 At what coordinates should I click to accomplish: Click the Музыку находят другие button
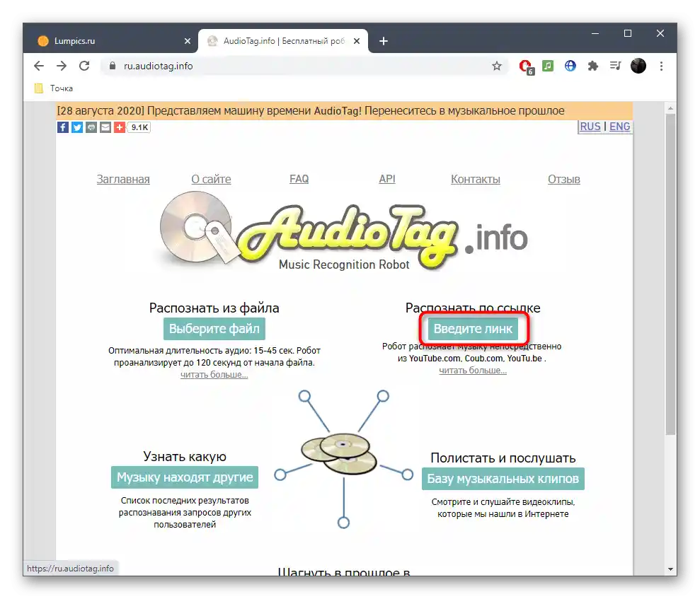point(185,477)
